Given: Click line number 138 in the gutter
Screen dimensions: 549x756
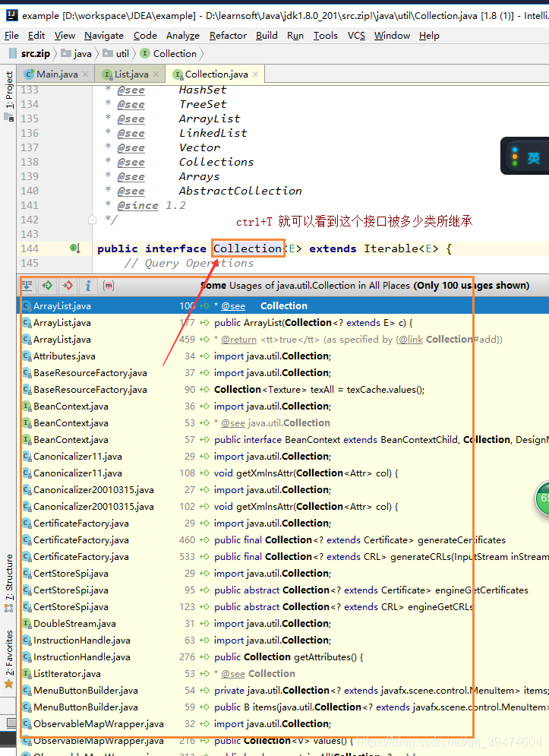Looking at the screenshot, I should [x=30, y=162].
